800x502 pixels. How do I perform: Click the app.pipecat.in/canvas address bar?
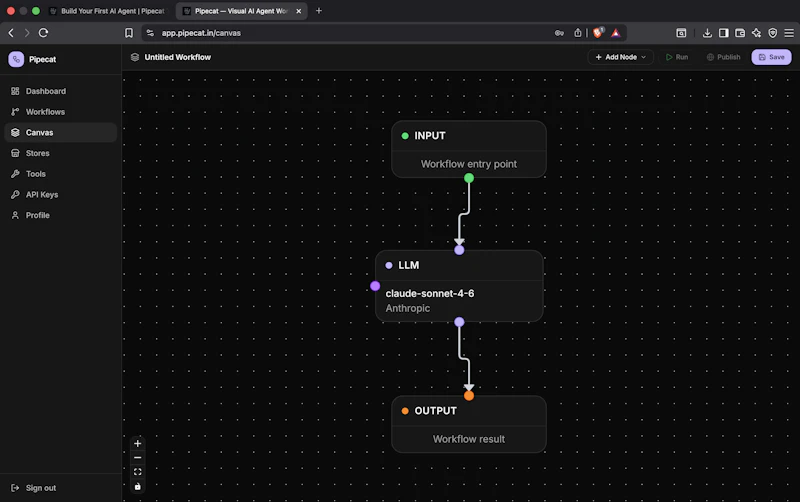[201, 33]
